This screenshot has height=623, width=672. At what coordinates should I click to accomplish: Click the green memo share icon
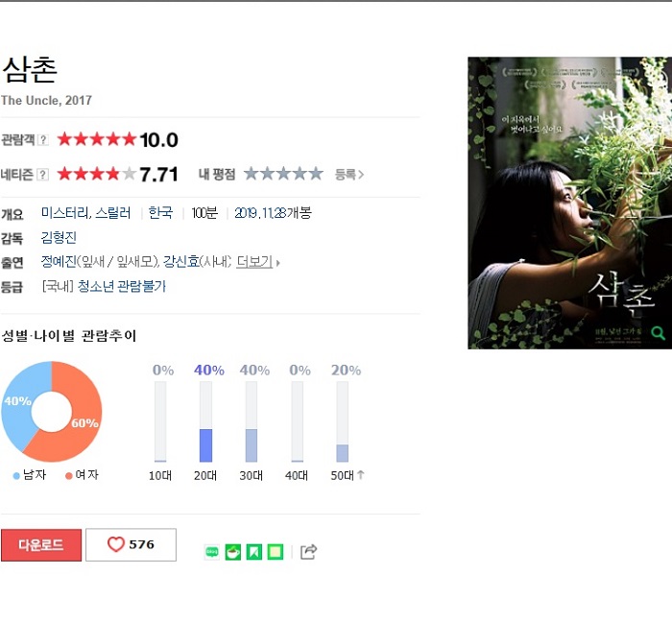point(276,552)
